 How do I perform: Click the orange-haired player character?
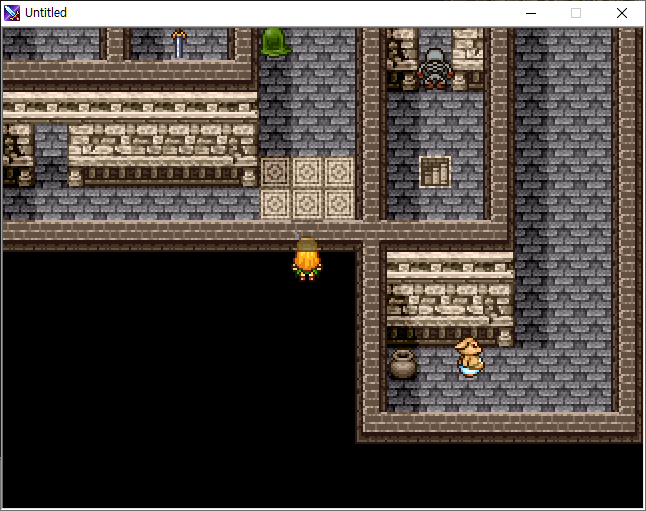[x=307, y=258]
